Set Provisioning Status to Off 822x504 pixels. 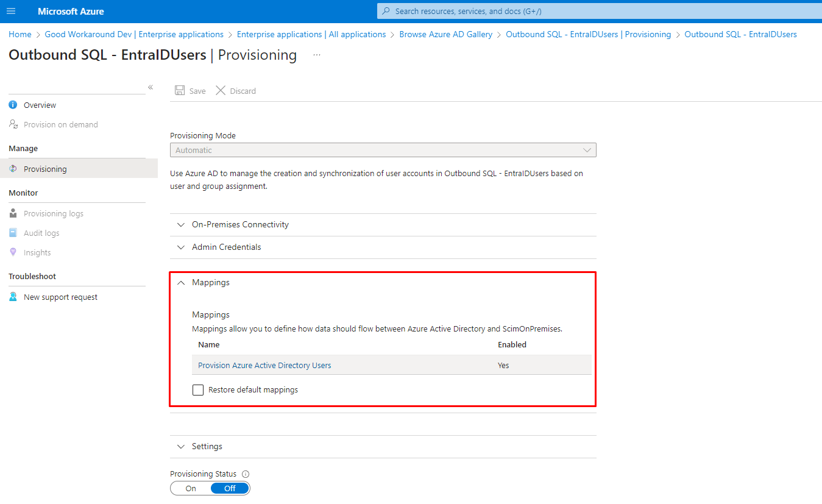tap(230, 488)
